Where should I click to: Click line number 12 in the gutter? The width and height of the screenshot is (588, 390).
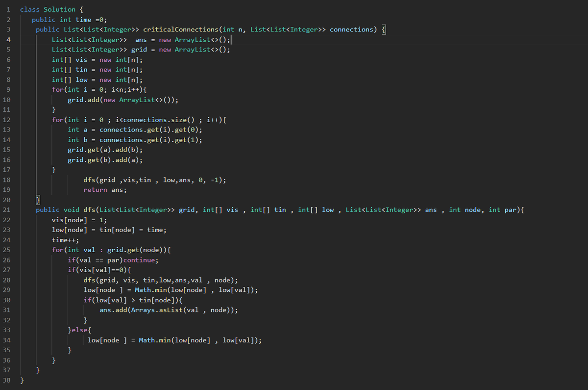6,119
